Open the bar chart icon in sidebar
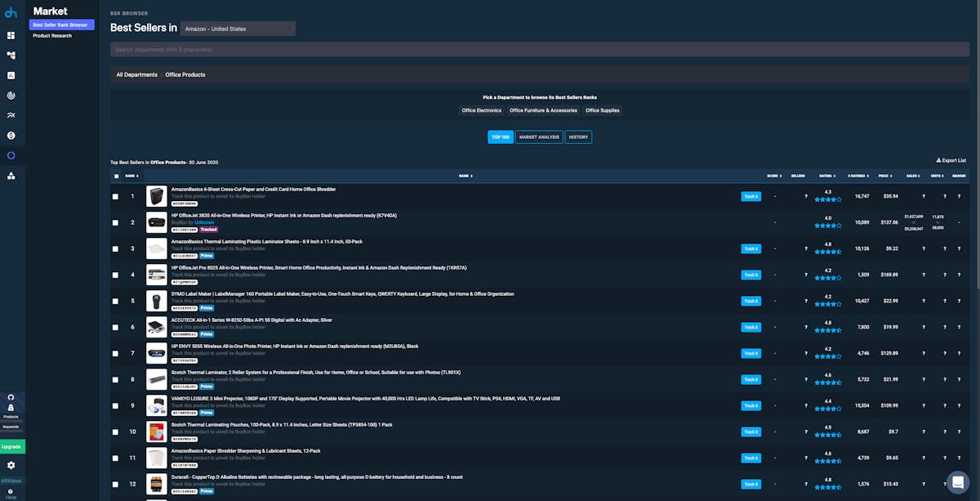 coord(11,75)
